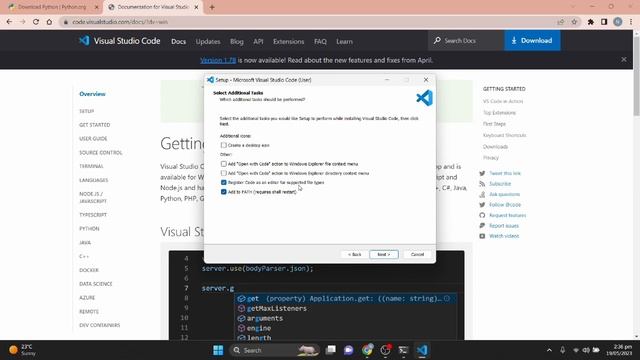Dismiss the version banner with the X
640x360 pixels.
(624, 60)
